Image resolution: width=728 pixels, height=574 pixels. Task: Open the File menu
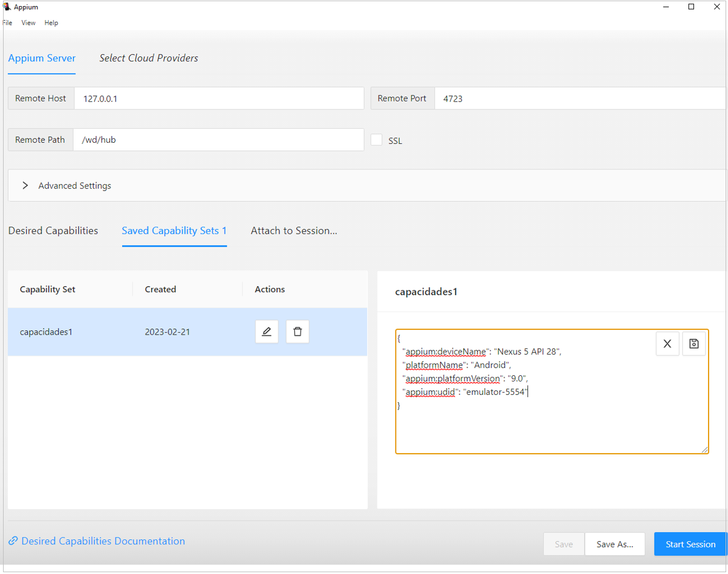7,23
